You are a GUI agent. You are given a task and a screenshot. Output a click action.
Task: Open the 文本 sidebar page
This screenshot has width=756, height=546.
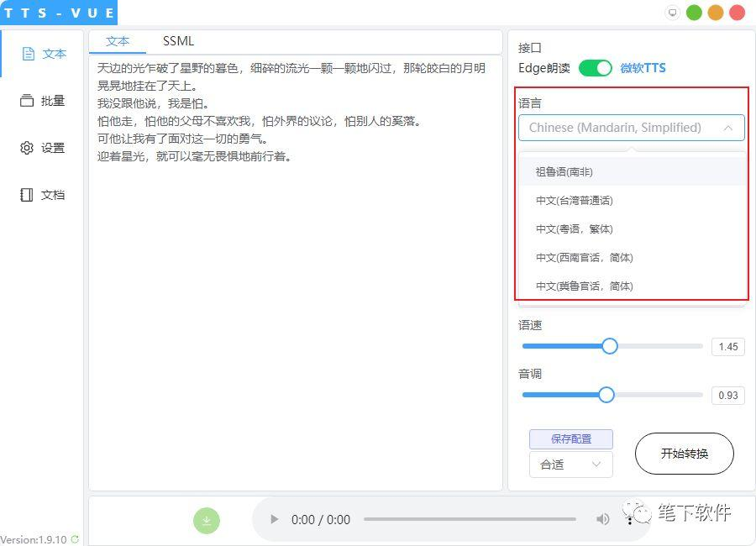click(x=44, y=54)
